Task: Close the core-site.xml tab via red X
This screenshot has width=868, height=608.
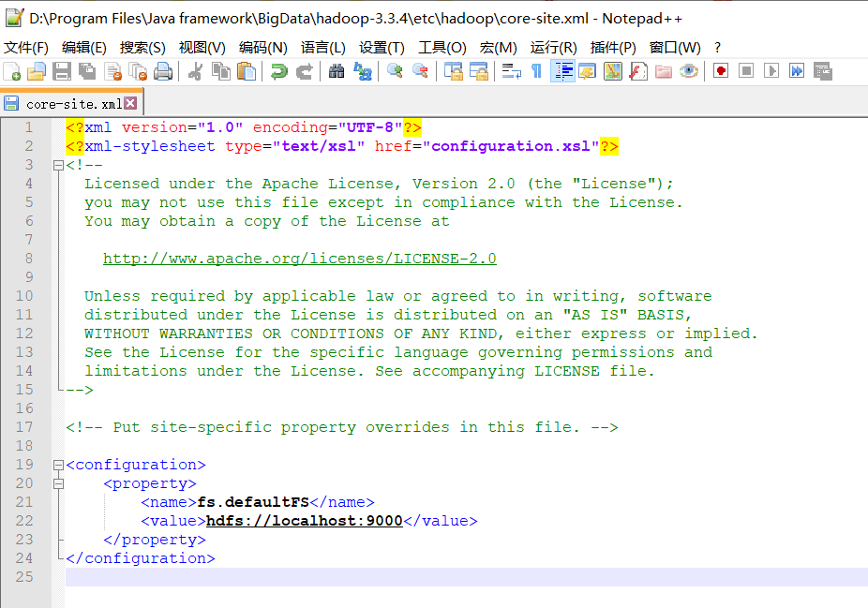Action: click(130, 103)
